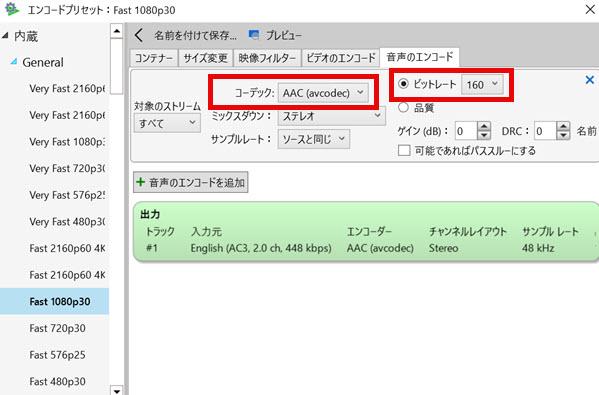Click the English (AC3, 2.0 ch, 448 kbps) source
The width and height of the screenshot is (599, 395).
[x=261, y=248]
